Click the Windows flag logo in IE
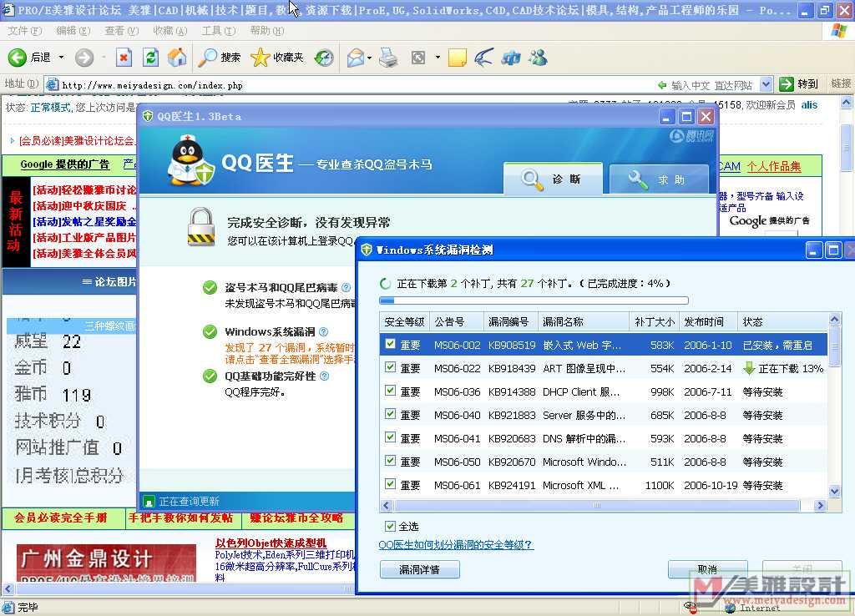 pyautogui.click(x=838, y=31)
